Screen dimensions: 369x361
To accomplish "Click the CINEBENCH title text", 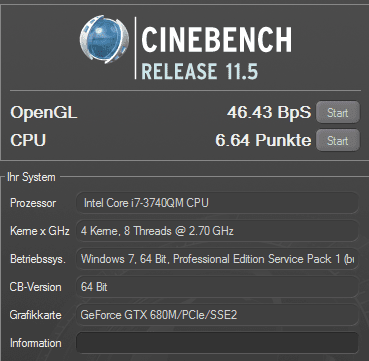I will pyautogui.click(x=217, y=39).
